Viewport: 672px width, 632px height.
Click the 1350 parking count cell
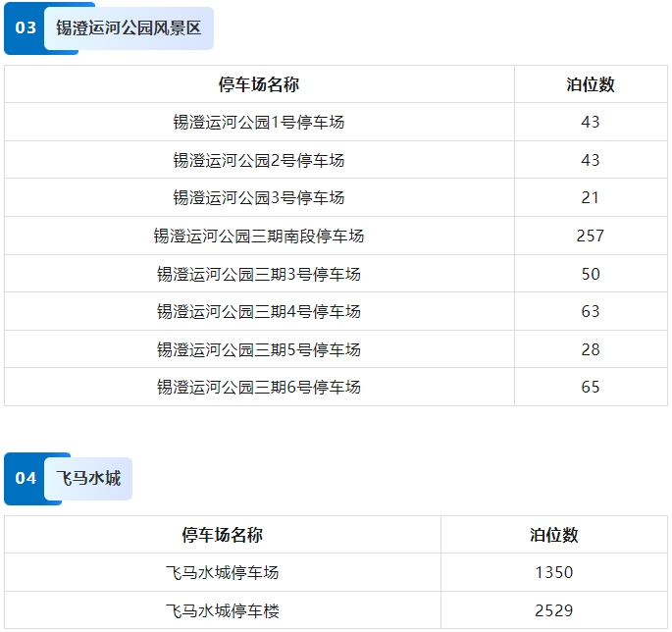point(554,572)
